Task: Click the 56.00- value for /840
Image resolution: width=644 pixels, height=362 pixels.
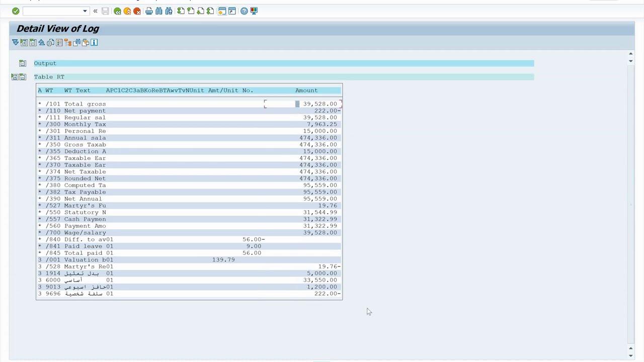Action: (254, 240)
